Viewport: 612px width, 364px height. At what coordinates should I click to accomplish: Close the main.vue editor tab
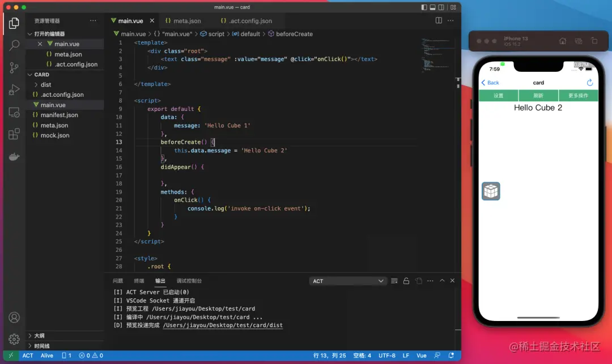coord(152,20)
